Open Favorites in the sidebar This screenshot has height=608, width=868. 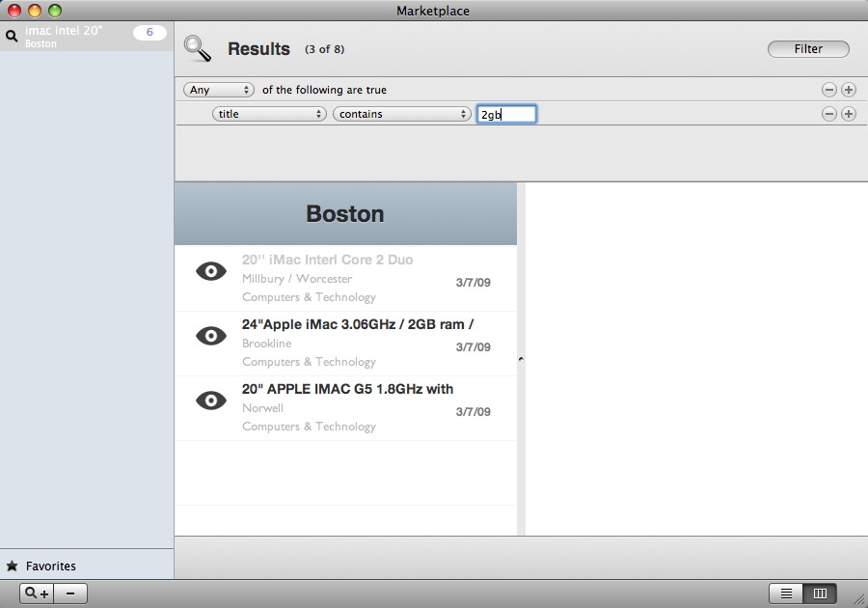coord(87,566)
